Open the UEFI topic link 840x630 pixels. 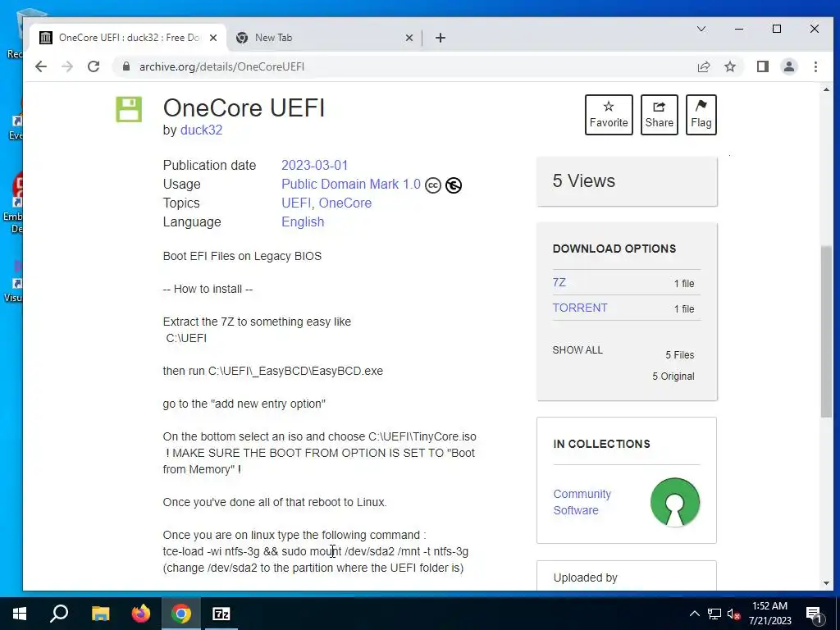click(296, 203)
